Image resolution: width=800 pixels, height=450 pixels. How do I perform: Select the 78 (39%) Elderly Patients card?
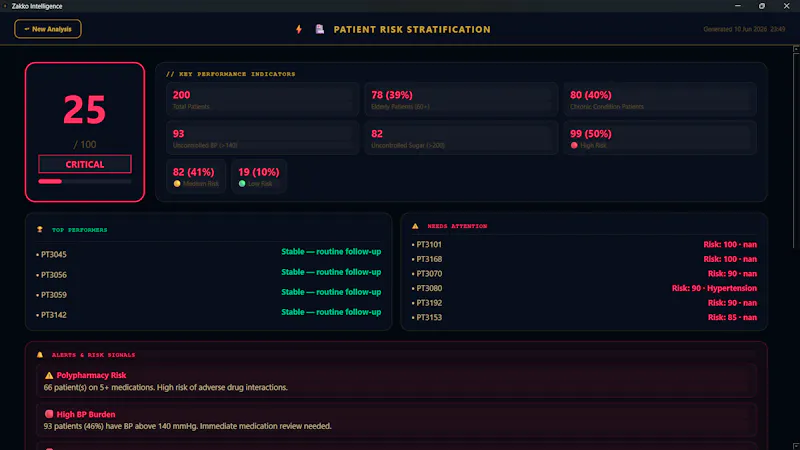point(461,99)
